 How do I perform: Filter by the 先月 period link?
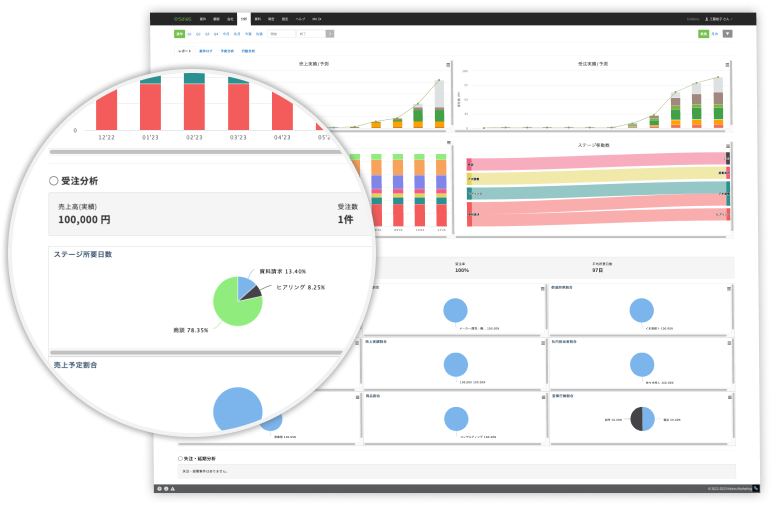[x=237, y=34]
